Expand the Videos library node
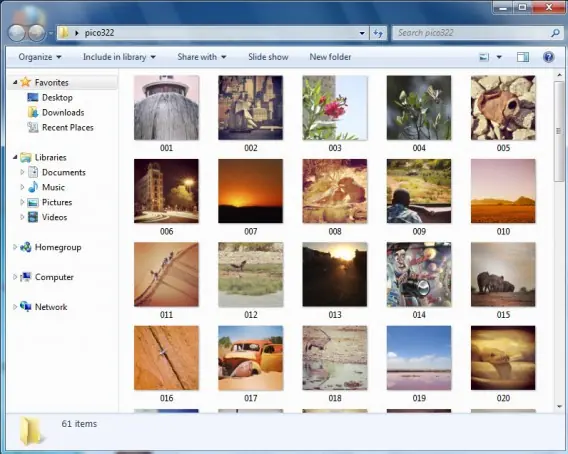The height and width of the screenshot is (454, 568). (22, 217)
